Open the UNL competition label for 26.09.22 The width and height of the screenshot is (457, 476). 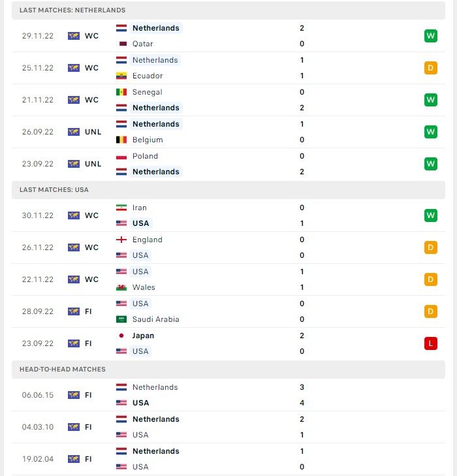93,132
